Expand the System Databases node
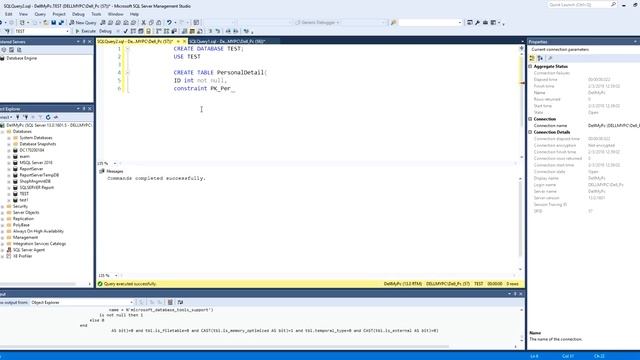Screen dimensions: 640x360 pyautogui.click(x=9, y=138)
